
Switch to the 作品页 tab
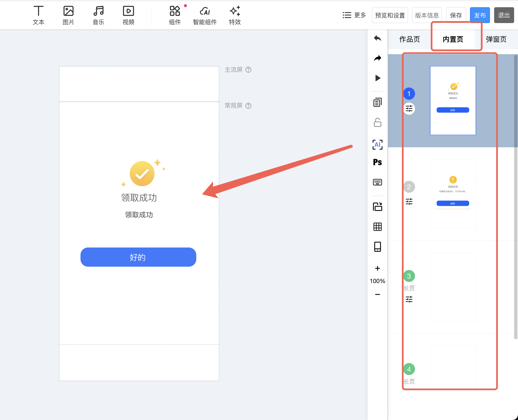[409, 39]
